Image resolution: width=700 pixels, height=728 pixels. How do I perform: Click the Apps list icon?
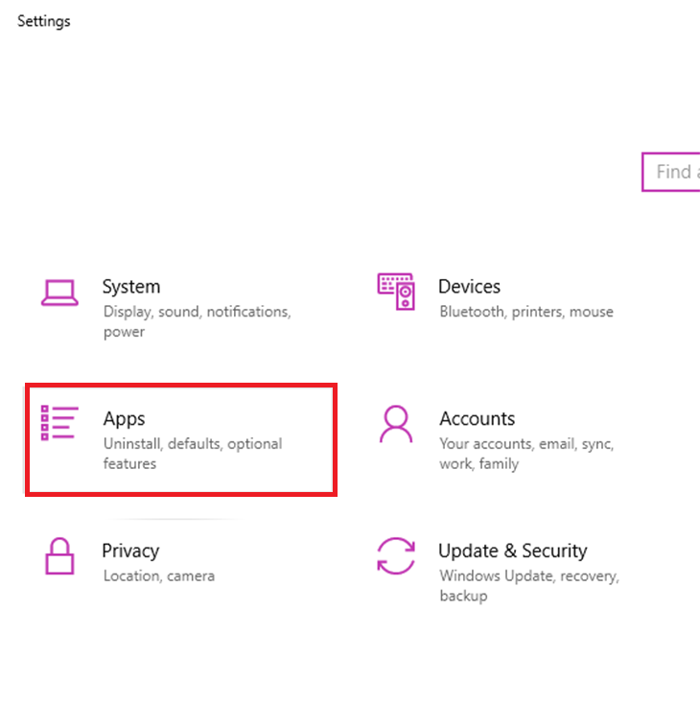(58, 423)
